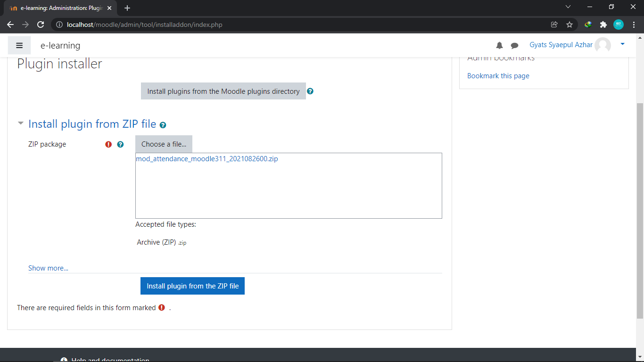Open help for Install plugin from ZIP
This screenshot has height=362, width=644.
163,125
